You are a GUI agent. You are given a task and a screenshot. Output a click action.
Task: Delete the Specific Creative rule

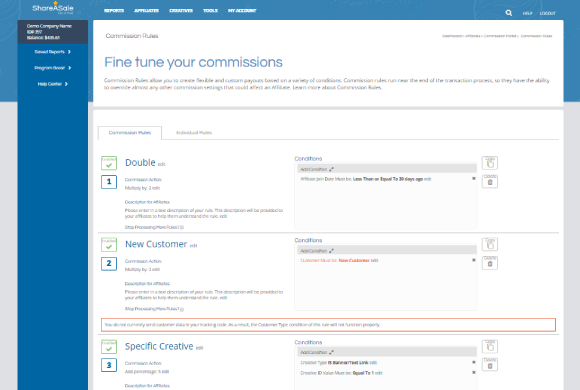pyautogui.click(x=490, y=365)
